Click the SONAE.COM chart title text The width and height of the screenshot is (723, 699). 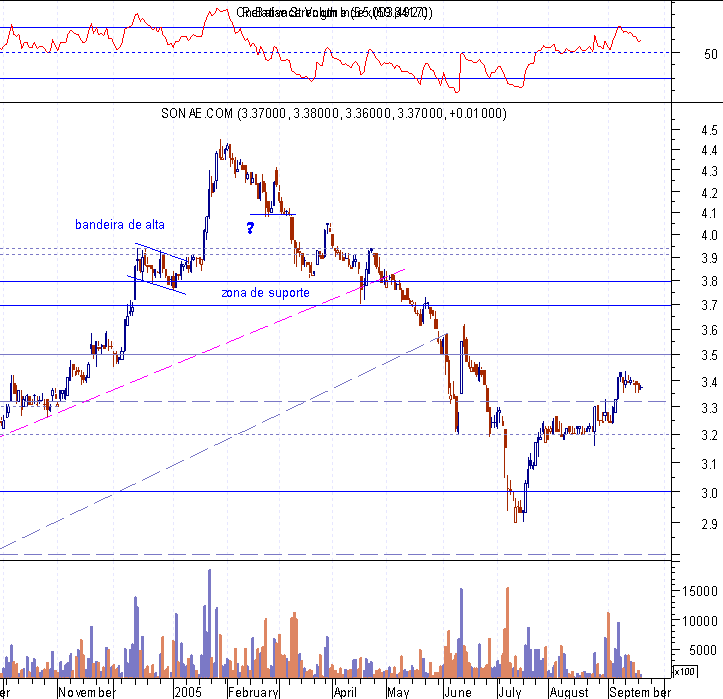coord(334,113)
